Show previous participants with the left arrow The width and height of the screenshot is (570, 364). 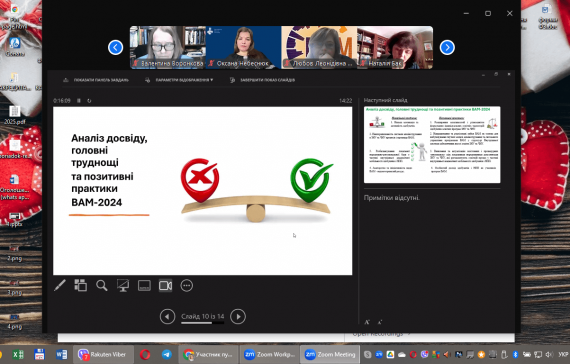click(115, 47)
